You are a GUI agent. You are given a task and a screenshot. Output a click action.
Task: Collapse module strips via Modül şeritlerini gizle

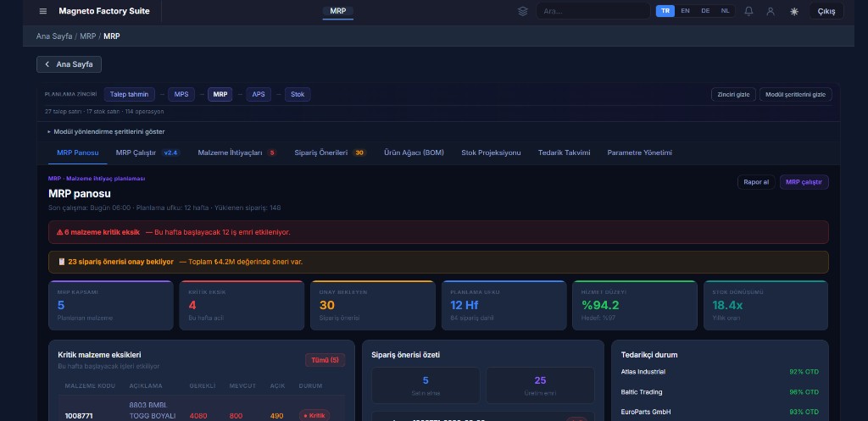[x=795, y=95]
